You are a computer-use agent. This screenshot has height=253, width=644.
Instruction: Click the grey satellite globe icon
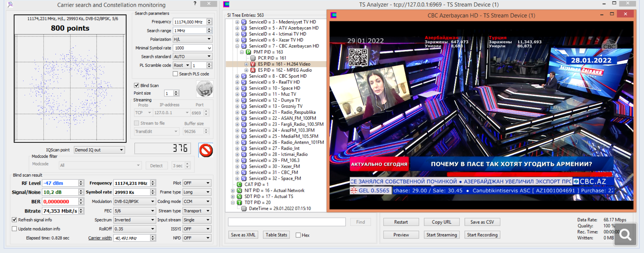coord(205,89)
